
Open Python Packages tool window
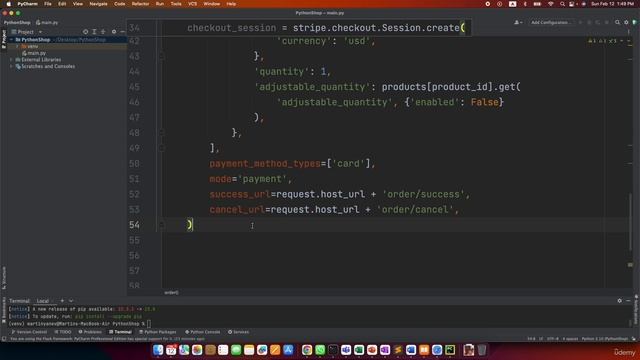(158, 332)
